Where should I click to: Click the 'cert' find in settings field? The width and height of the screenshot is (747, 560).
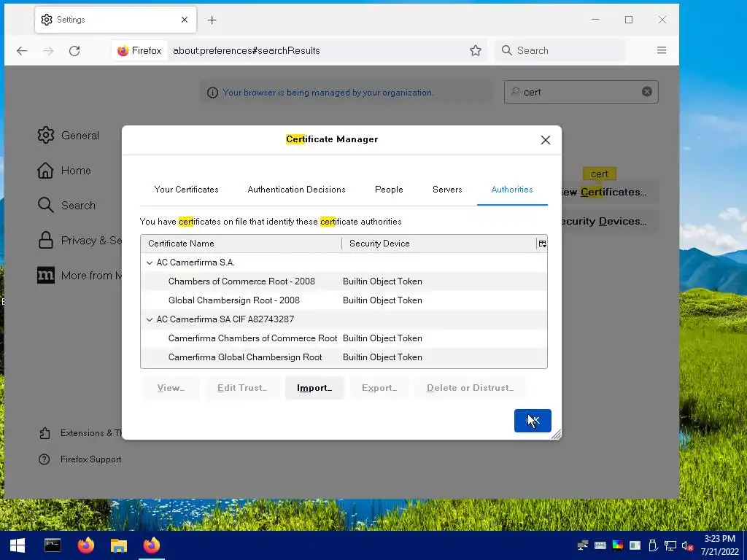[581, 92]
